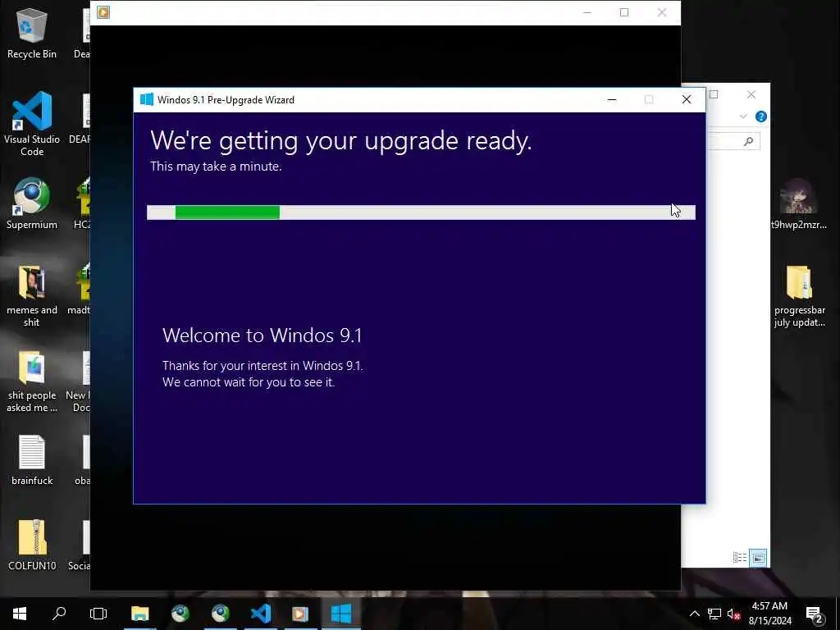Select Windos 9.1 wizard taskbar button
840x630 pixels.
coord(340,614)
